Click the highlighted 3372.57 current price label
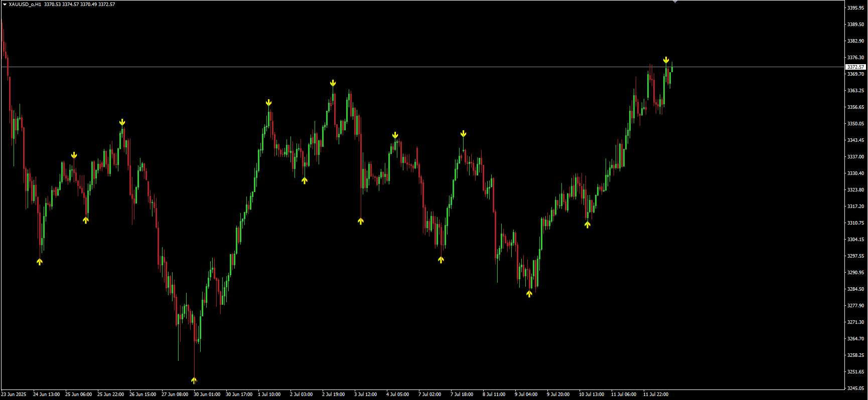The width and height of the screenshot is (868, 400). (855, 67)
